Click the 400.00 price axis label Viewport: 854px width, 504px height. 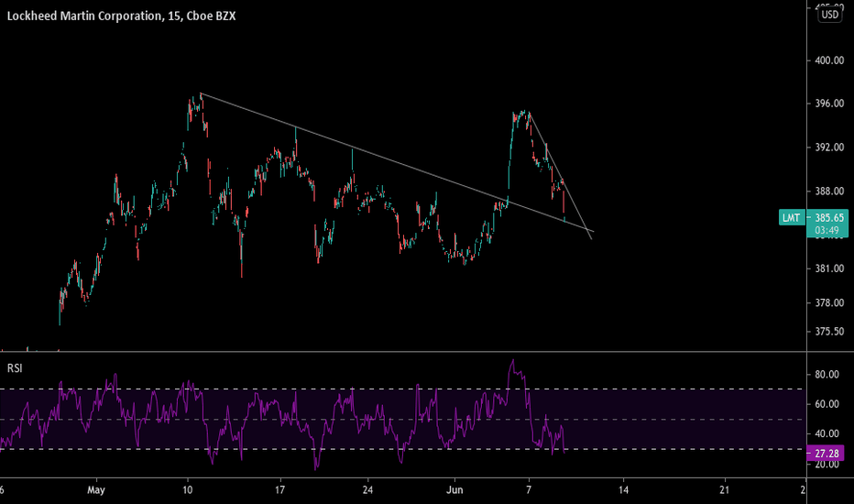tap(829, 60)
